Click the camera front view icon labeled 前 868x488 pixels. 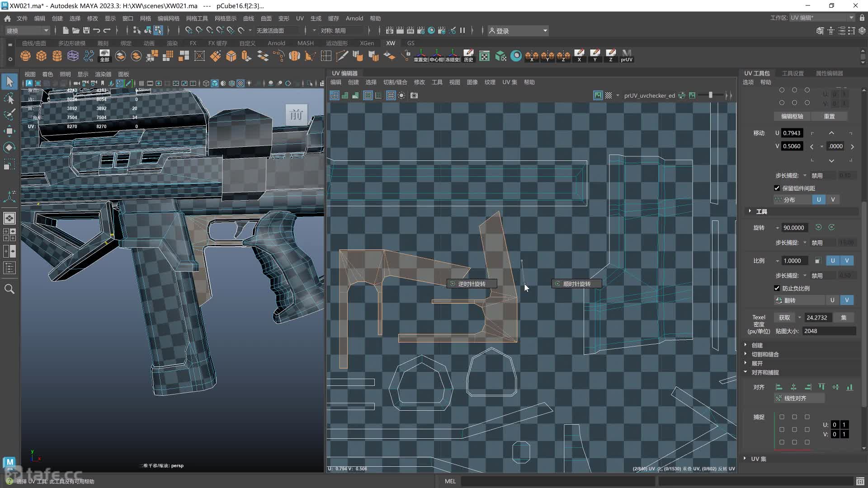click(295, 113)
